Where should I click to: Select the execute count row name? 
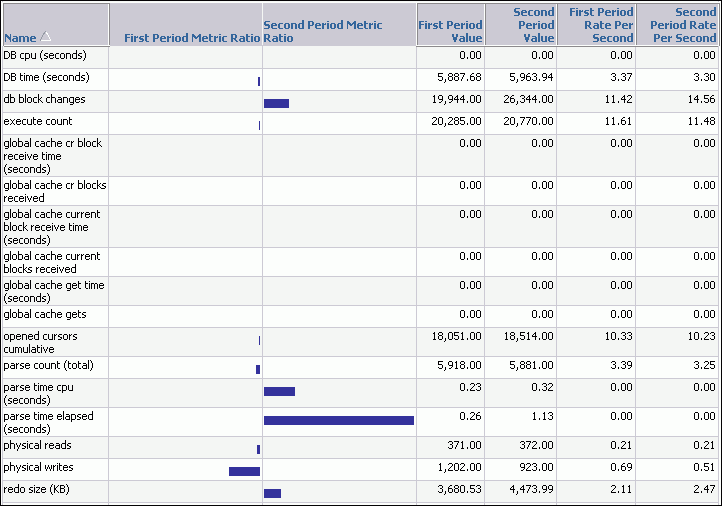tap(38, 121)
